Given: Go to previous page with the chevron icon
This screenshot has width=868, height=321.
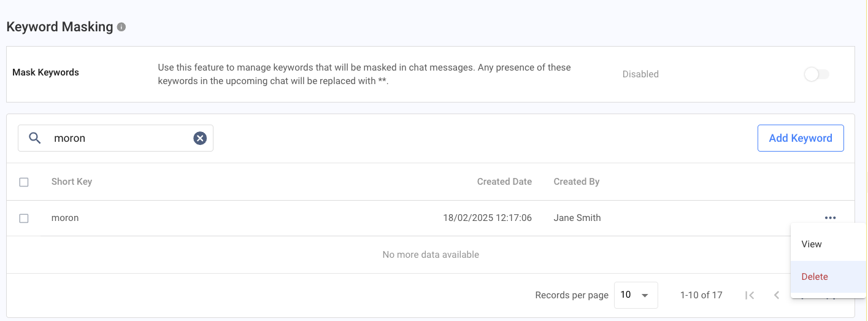Looking at the screenshot, I should coord(777,295).
